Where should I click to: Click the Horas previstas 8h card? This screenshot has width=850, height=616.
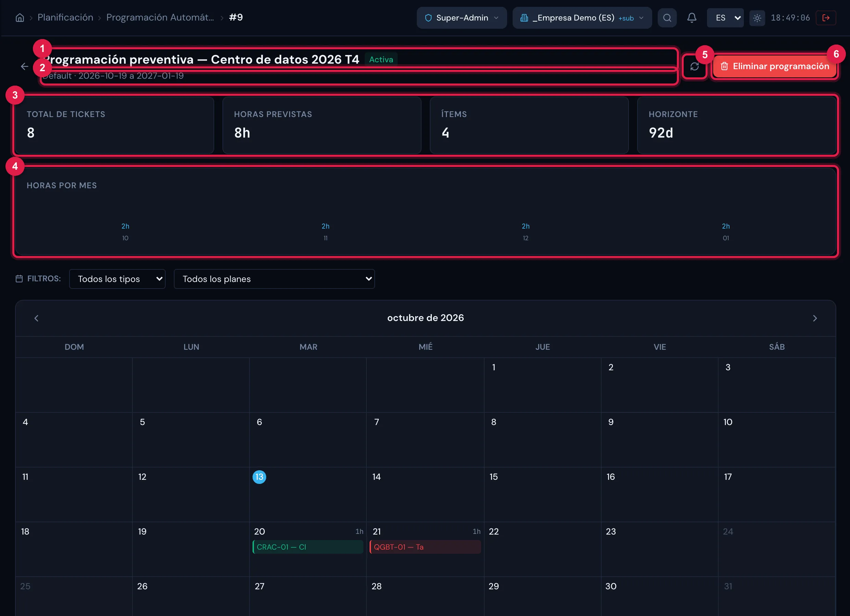322,125
